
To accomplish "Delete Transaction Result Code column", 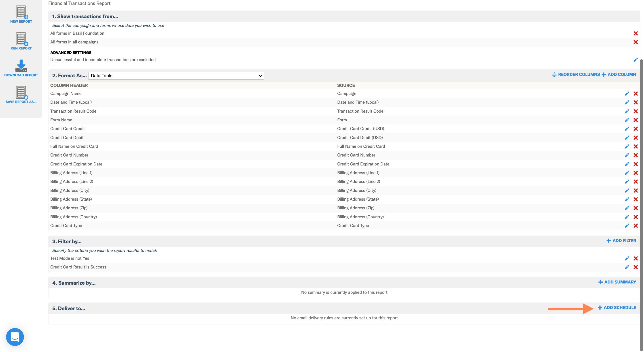I will pos(636,111).
